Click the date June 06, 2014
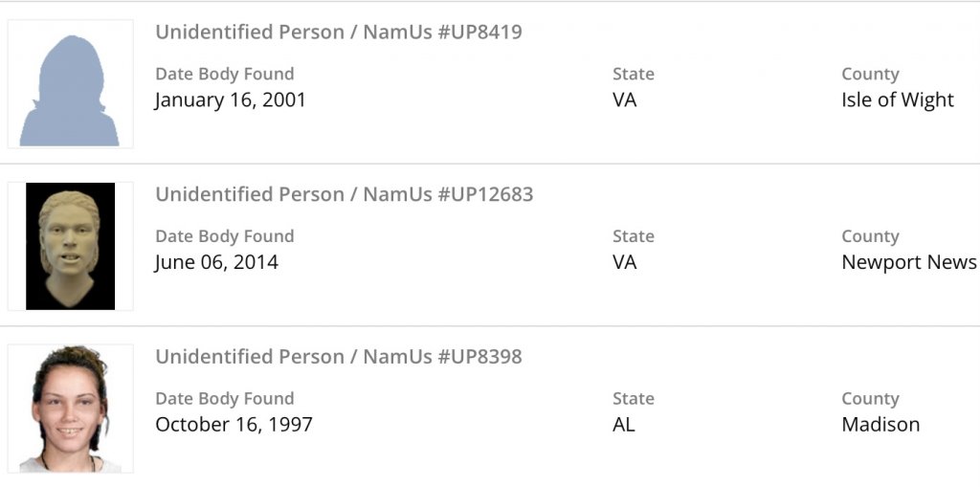This screenshot has height=487, width=980. tap(216, 262)
